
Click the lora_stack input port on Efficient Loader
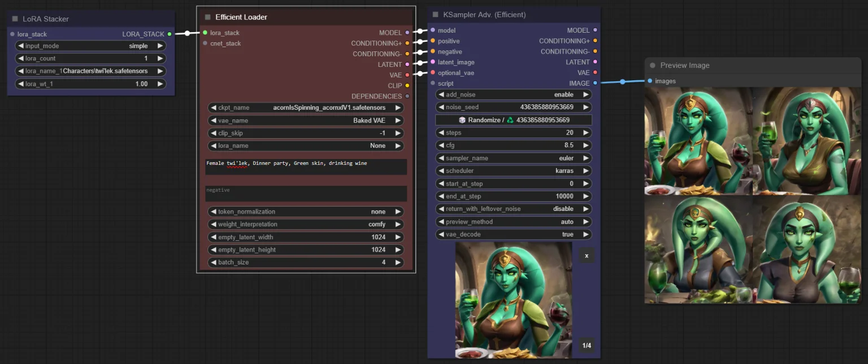(x=205, y=33)
